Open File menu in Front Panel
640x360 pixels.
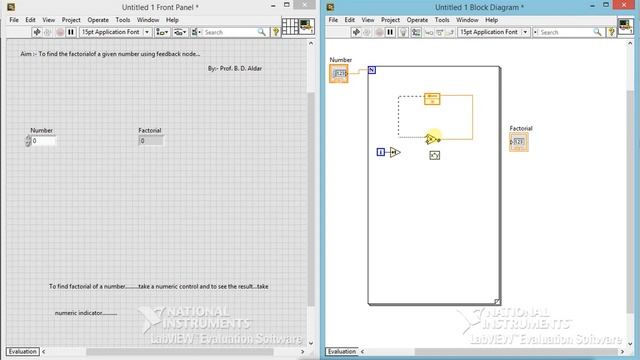point(14,20)
